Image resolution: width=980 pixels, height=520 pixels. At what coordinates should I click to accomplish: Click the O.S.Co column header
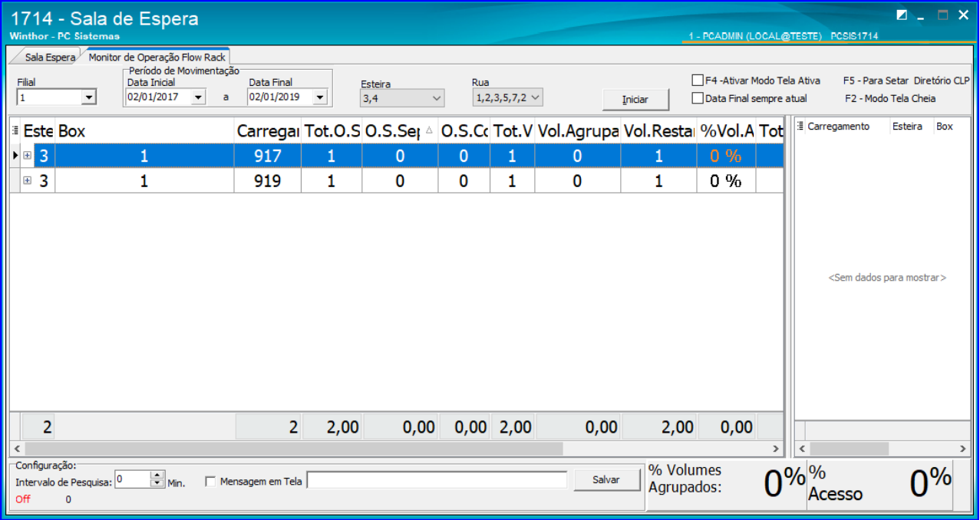464,131
